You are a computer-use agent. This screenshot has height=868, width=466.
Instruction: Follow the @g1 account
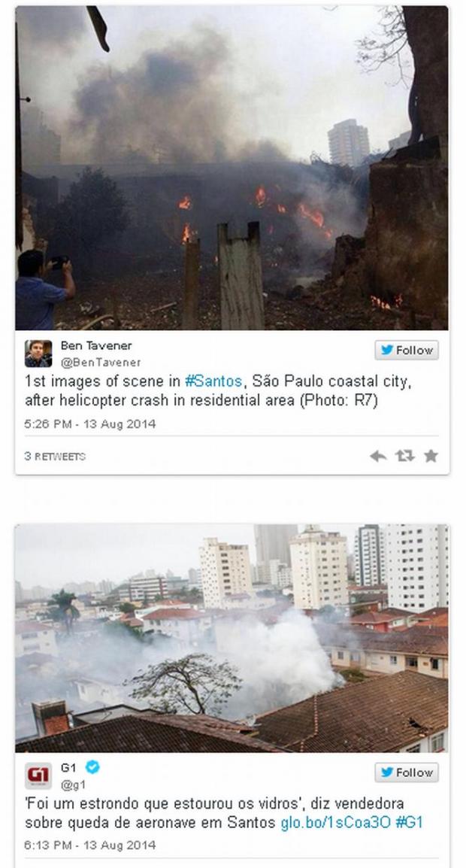click(x=407, y=772)
